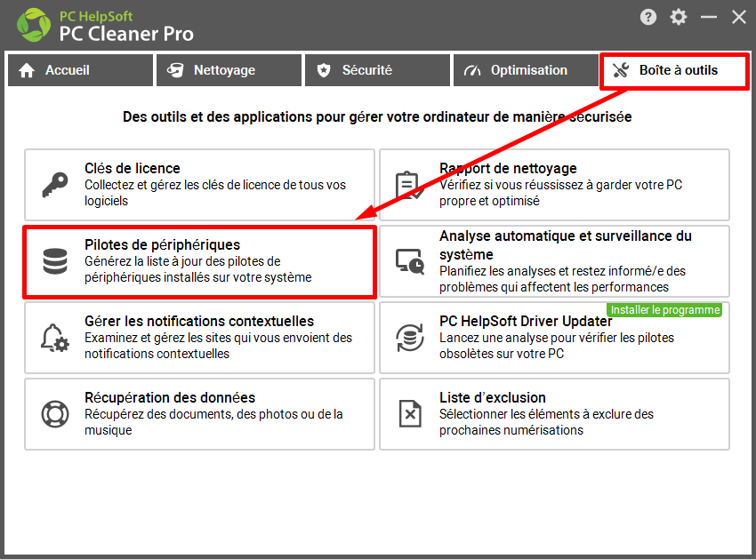Click the wrench and screwdriver toolbox icon

click(621, 70)
